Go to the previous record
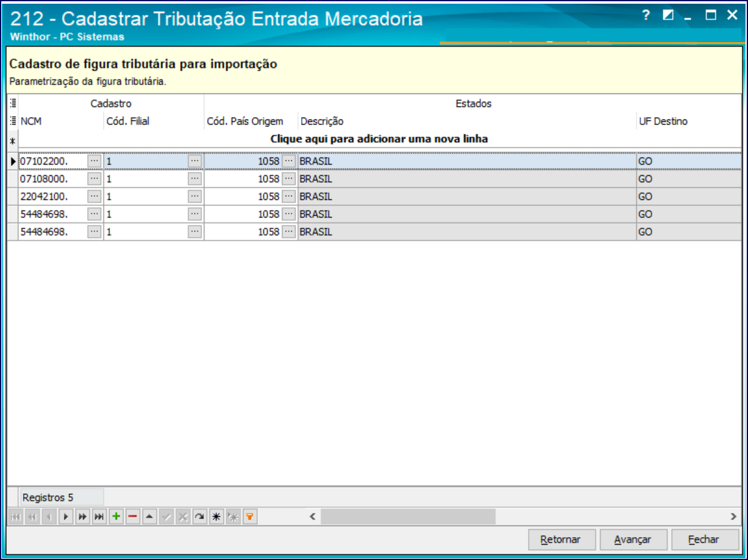Screen dimensions: 748x560 pos(50,517)
